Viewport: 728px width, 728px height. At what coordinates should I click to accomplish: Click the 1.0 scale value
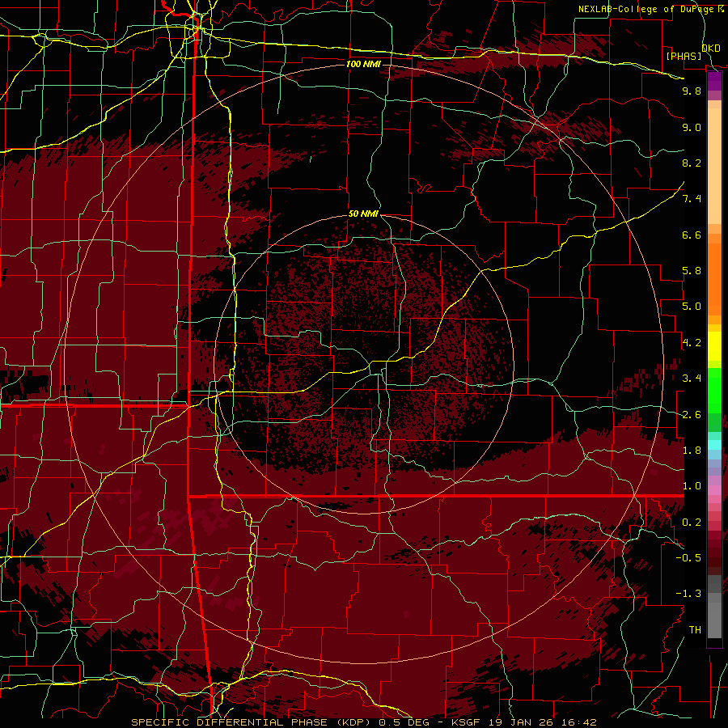tap(692, 486)
